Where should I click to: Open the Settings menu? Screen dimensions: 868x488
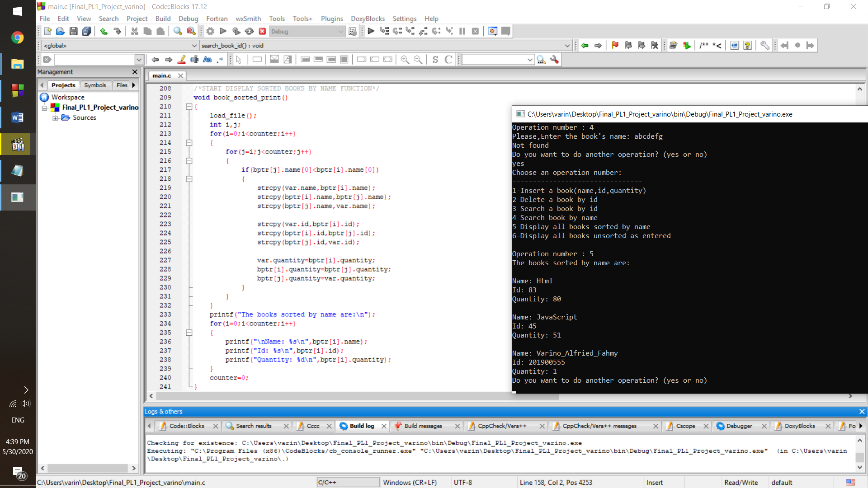click(x=404, y=19)
